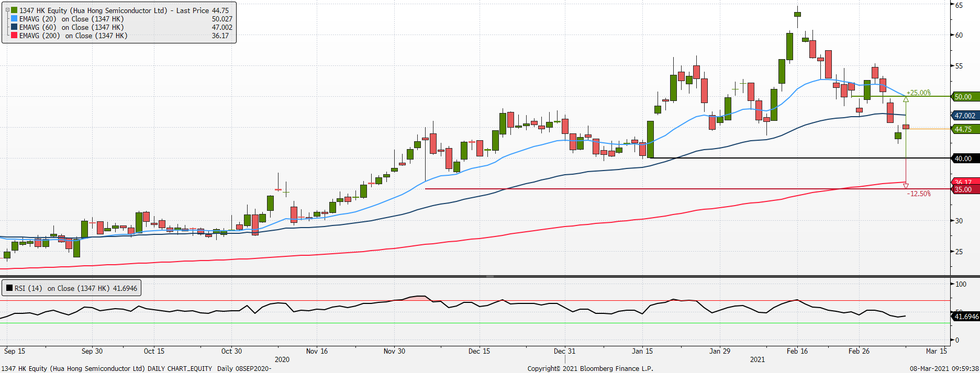Click the light blue EMAVG (20) swatch

pyautogui.click(x=14, y=19)
